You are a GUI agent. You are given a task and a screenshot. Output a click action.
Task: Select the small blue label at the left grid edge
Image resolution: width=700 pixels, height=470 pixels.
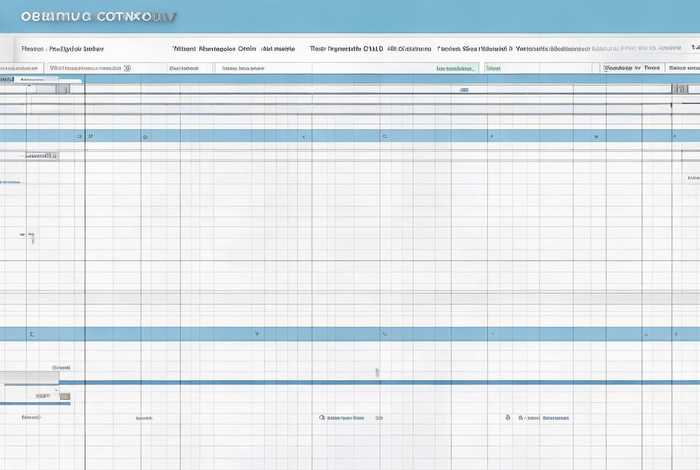pos(10,182)
